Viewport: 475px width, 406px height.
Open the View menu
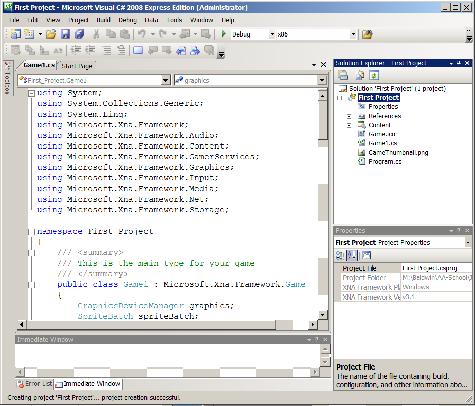[53, 20]
